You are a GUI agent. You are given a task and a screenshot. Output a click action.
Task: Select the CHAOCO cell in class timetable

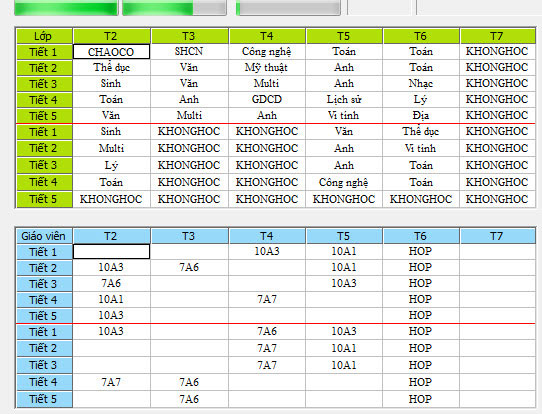point(111,51)
